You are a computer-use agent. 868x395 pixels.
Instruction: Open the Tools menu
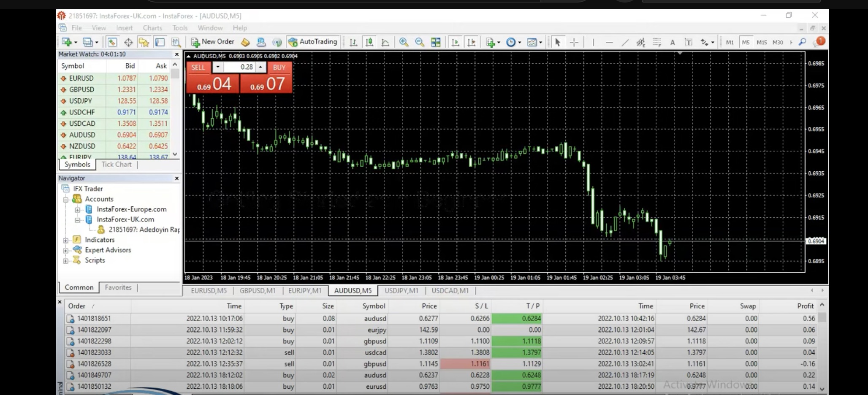pyautogui.click(x=180, y=28)
